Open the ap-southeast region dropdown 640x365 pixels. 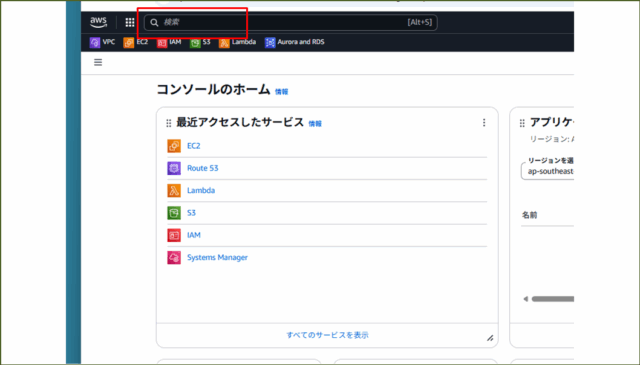pos(547,171)
